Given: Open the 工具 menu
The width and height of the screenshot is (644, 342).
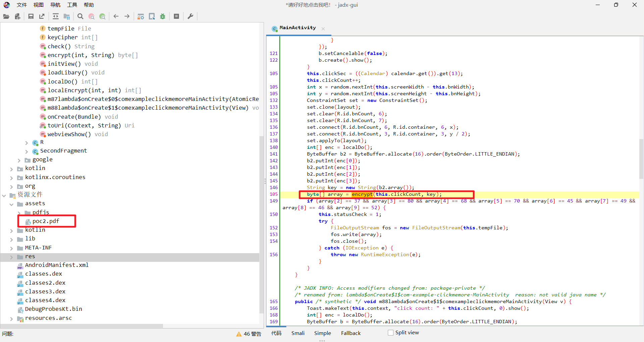Looking at the screenshot, I should pos(72,5).
